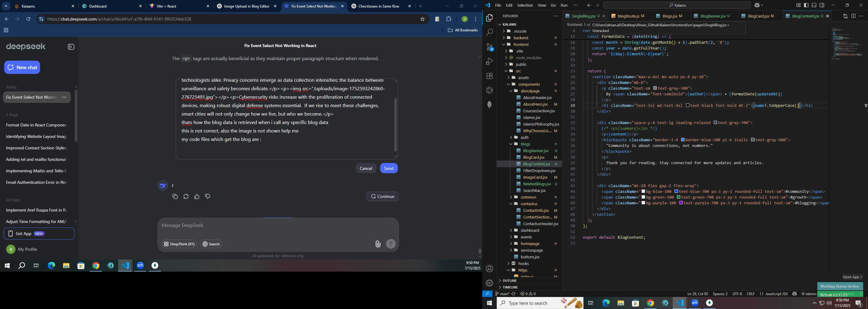
Task: Like the response with thumbs up
Action: (x=197, y=197)
